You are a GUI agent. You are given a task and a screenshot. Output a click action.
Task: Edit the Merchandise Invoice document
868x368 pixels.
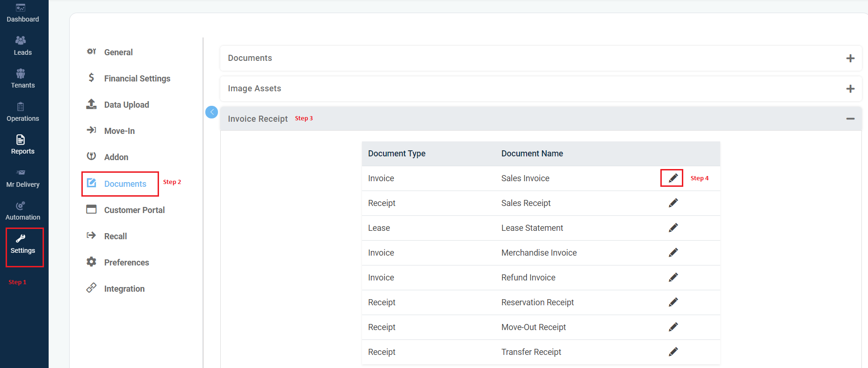673,252
